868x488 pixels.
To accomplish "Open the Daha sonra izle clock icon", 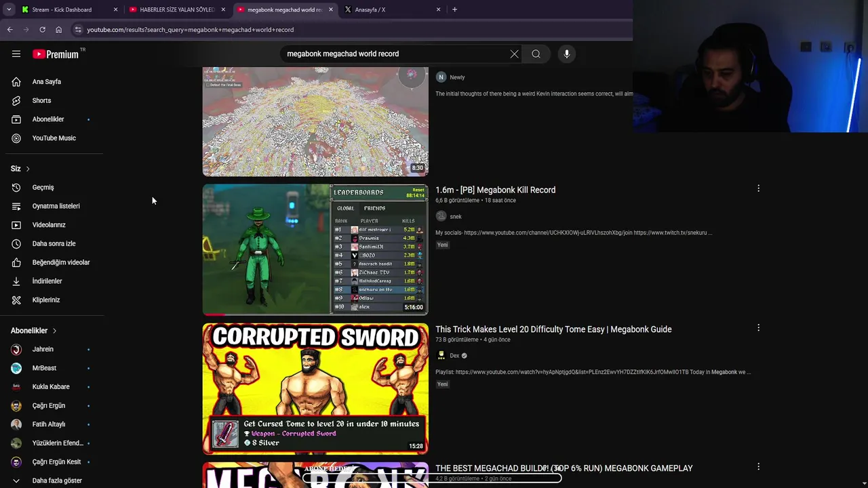I will coord(16,243).
